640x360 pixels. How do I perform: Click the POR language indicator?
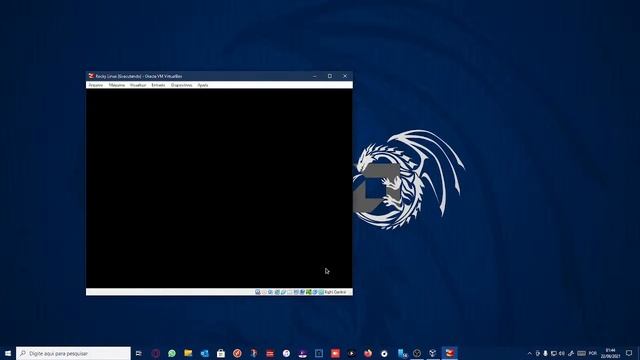click(x=593, y=353)
